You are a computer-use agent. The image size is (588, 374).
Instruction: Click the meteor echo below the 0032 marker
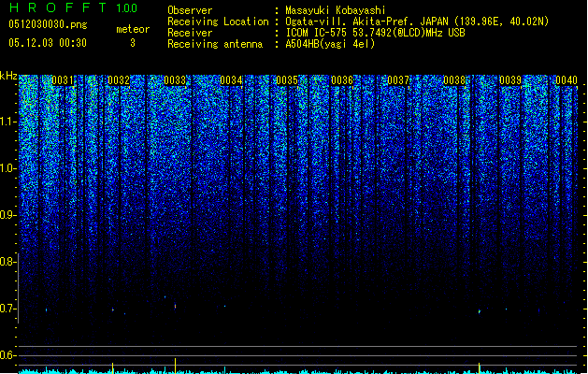(x=112, y=309)
